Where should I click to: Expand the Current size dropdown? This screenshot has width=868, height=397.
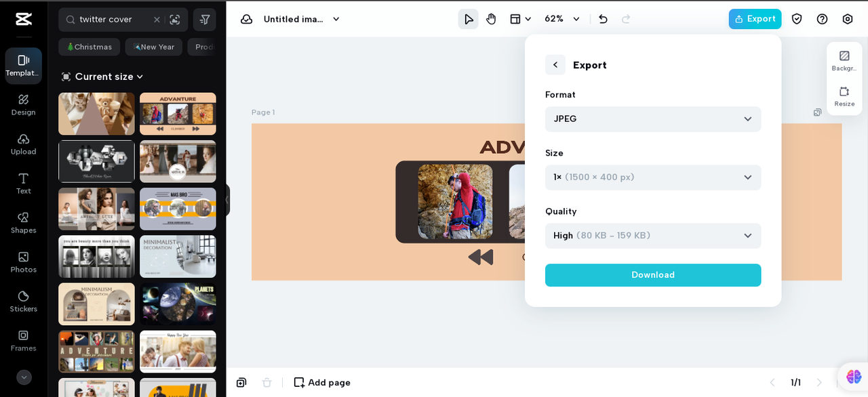pyautogui.click(x=103, y=77)
